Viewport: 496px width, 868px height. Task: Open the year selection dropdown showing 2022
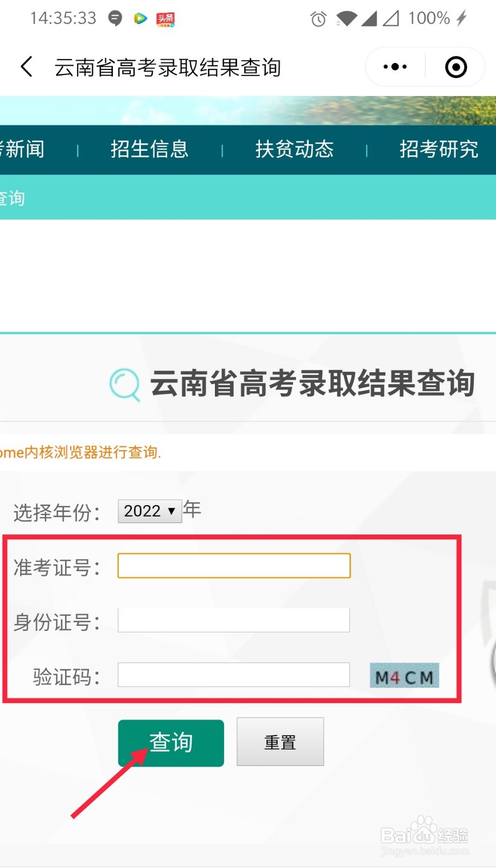[x=150, y=510]
